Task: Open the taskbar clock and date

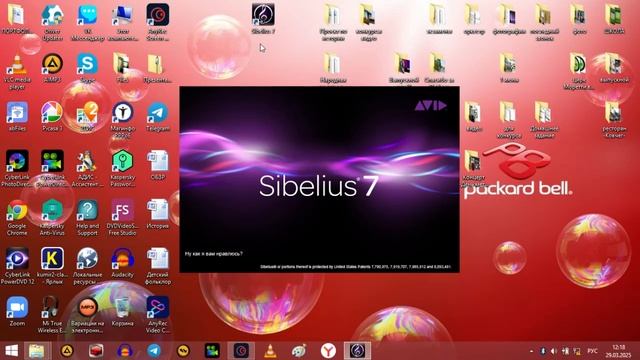Action: (619, 351)
